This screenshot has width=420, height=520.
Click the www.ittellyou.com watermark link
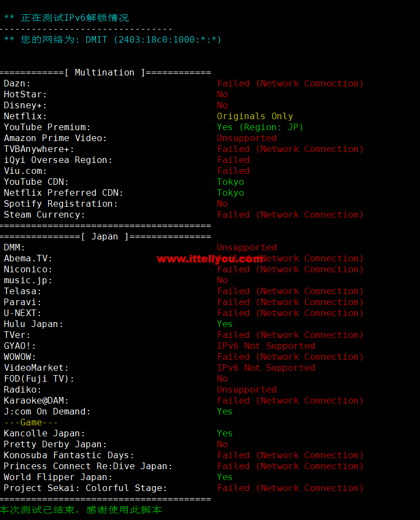click(210, 259)
